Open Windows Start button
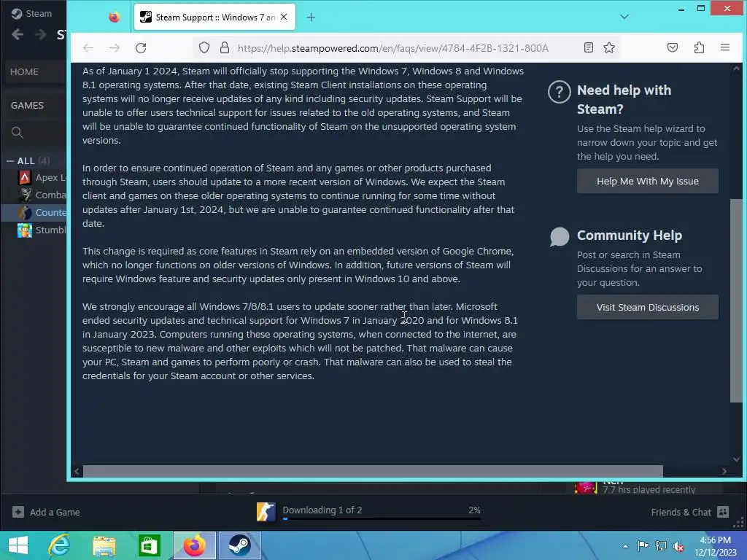Viewport: 747px width, 560px height. tap(18, 545)
